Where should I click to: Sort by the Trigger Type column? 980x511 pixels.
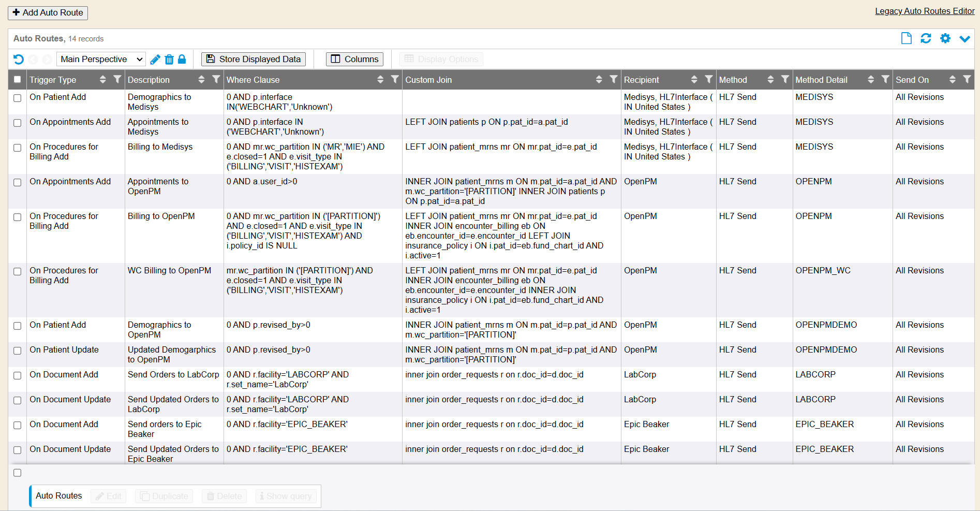(102, 79)
